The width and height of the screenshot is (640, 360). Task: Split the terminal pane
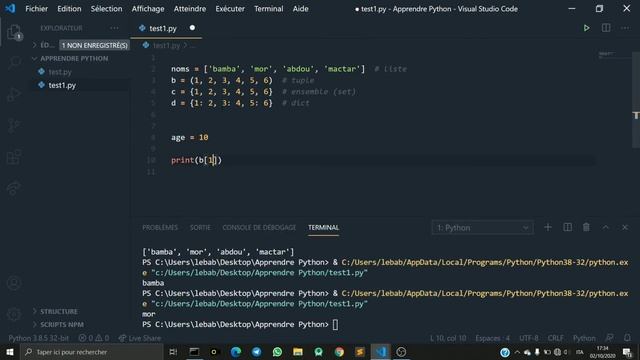click(x=567, y=227)
